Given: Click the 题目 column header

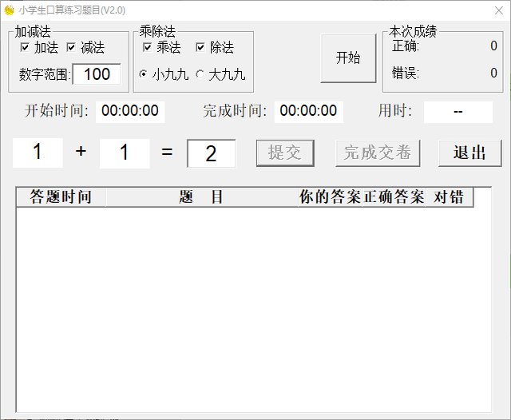Looking at the screenshot, I should (x=202, y=196).
